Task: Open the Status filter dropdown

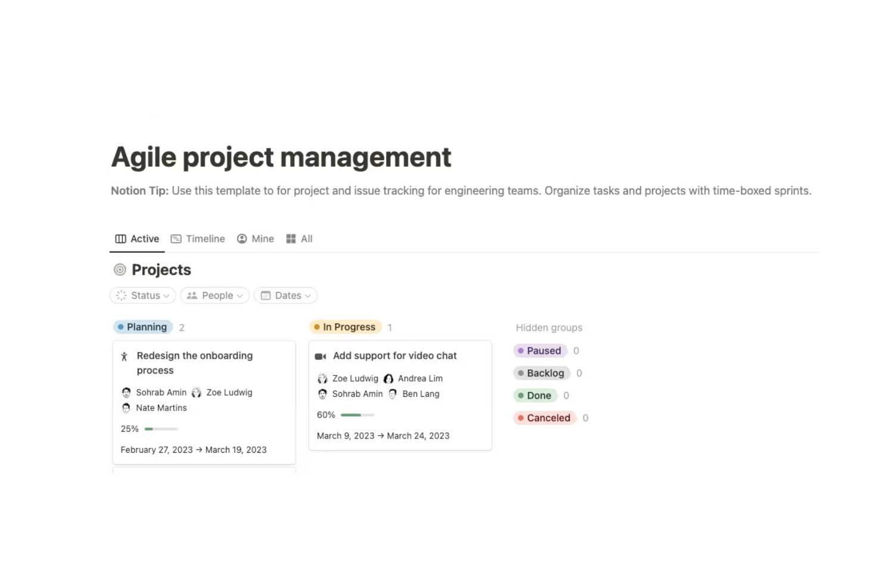Action: tap(142, 295)
